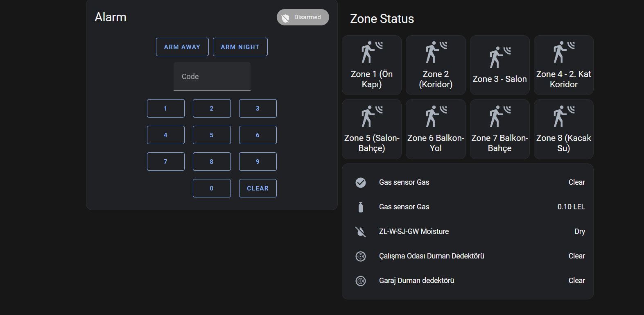The image size is (644, 315).
Task: Click the Zone 6 Balkon-Yol motion icon
Action: 436,116
